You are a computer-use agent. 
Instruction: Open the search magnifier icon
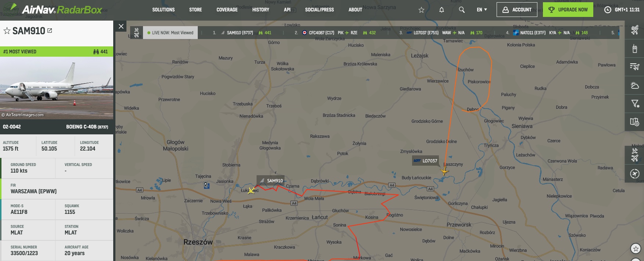[x=462, y=10]
